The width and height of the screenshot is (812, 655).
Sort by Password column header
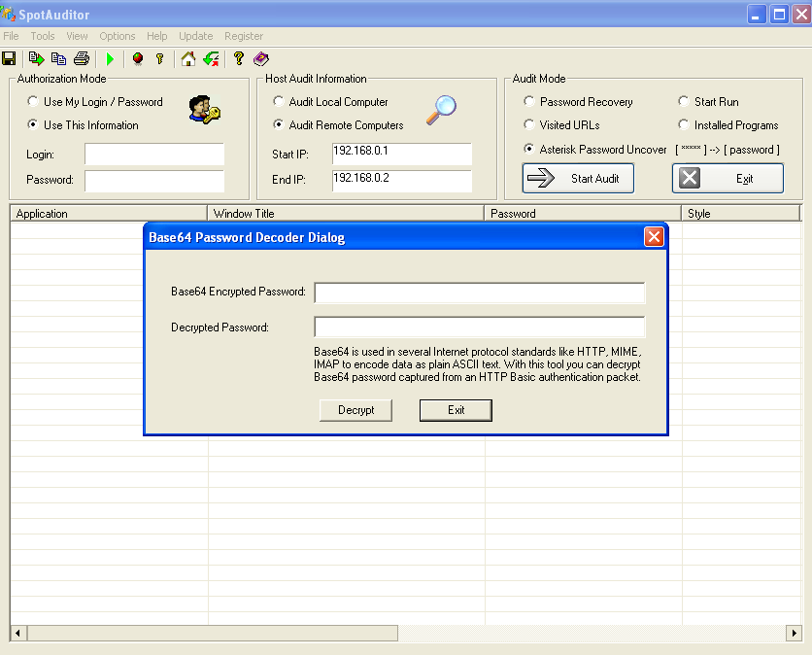tap(583, 214)
